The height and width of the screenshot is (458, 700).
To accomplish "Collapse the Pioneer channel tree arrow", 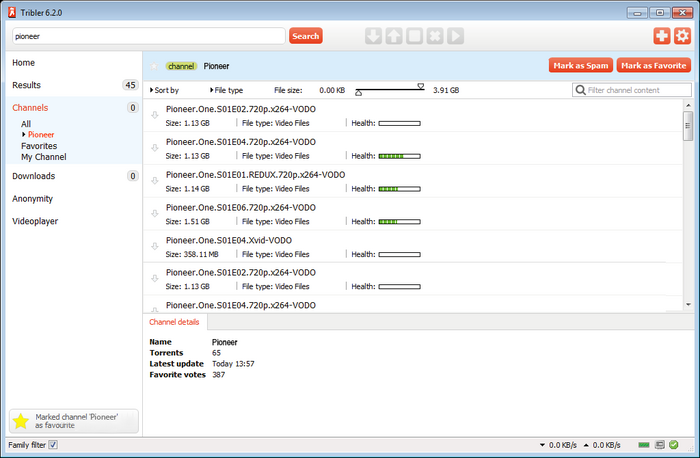I will click(24, 134).
